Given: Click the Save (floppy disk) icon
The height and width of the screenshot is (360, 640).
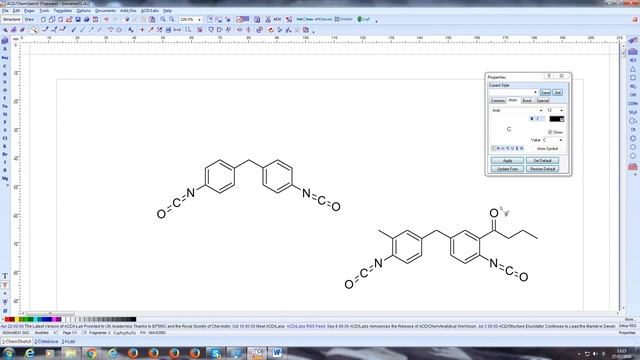Looking at the screenshot, I should [x=78, y=19].
